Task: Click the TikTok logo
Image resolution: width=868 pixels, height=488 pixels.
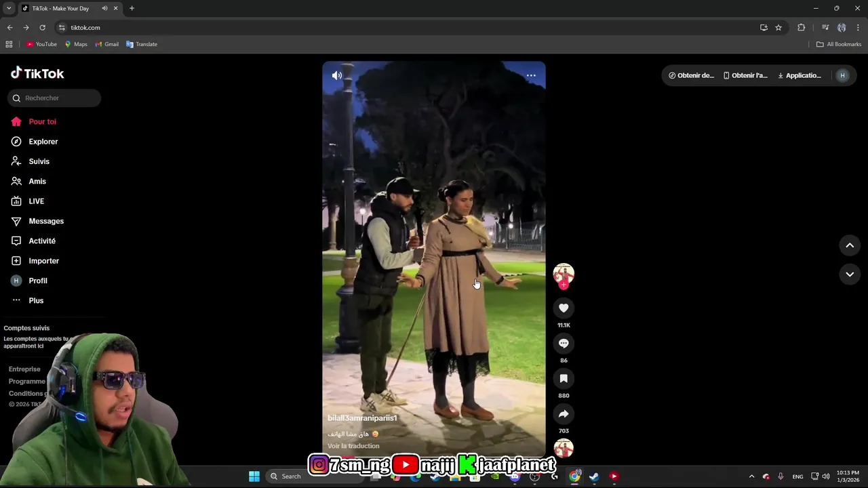Action: coord(37,73)
